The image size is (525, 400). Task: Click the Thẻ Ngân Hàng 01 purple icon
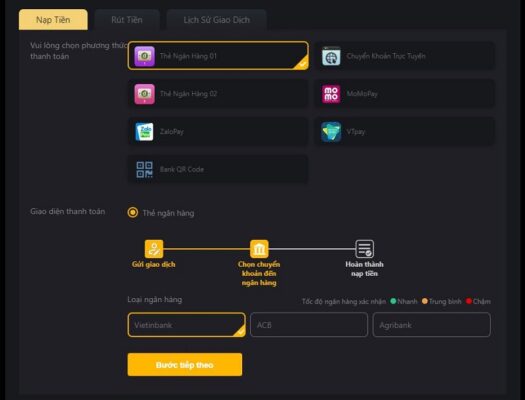coord(144,56)
